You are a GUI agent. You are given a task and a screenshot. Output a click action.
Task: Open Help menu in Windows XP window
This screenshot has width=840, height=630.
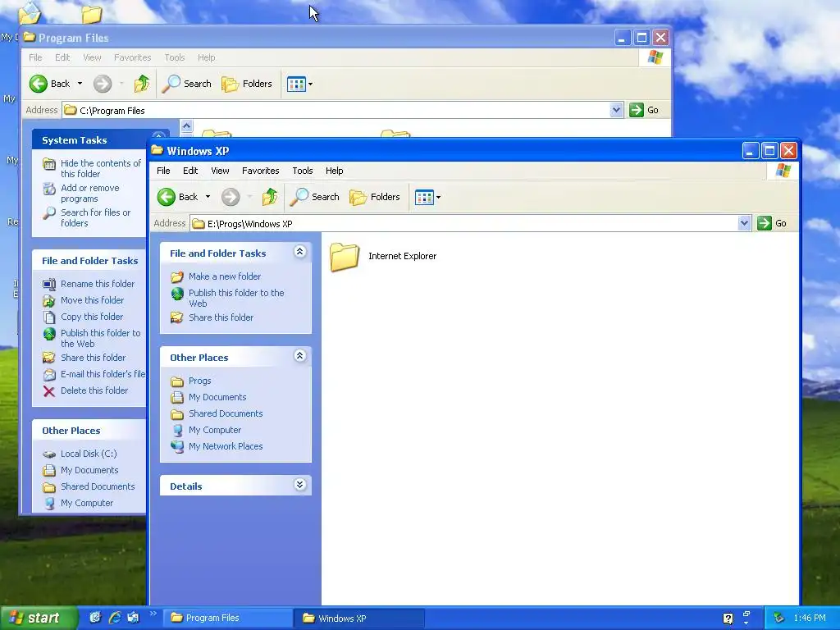coord(335,171)
